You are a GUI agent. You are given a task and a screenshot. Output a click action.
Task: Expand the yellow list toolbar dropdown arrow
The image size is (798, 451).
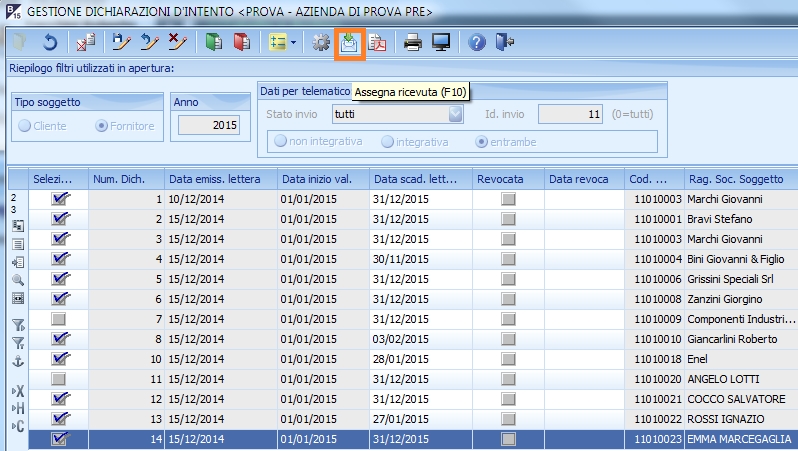pos(292,43)
